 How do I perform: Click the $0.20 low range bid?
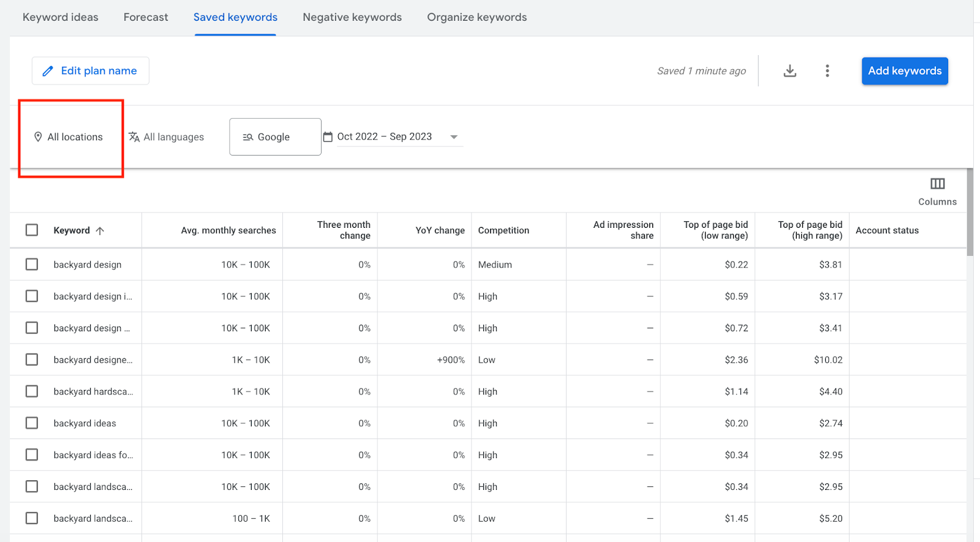[736, 423]
